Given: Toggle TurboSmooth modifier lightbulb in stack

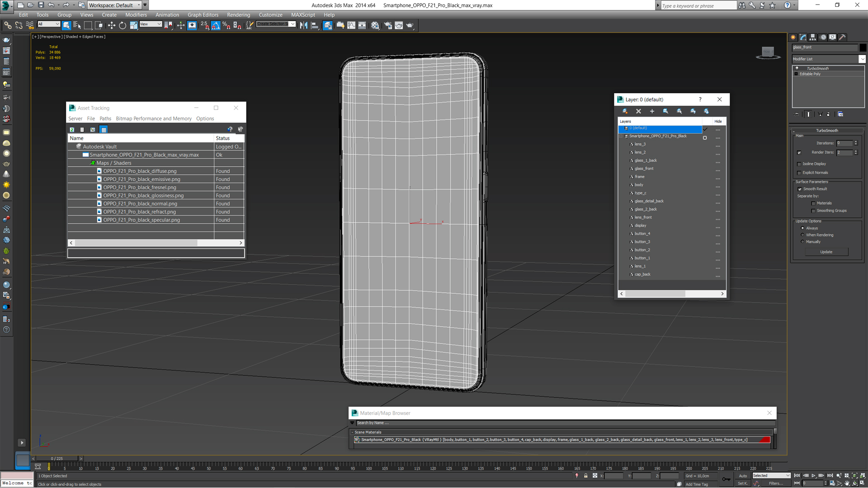Looking at the screenshot, I should pyautogui.click(x=797, y=68).
